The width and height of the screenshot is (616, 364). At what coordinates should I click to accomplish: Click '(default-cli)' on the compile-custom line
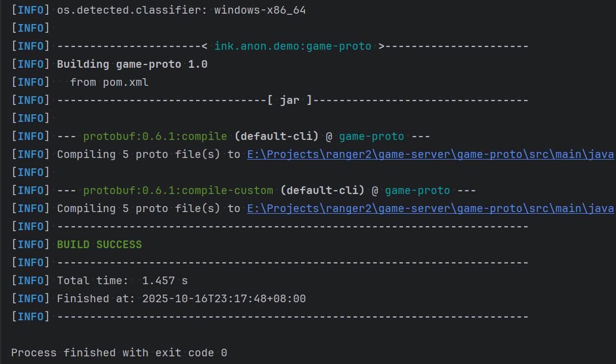[322, 190]
